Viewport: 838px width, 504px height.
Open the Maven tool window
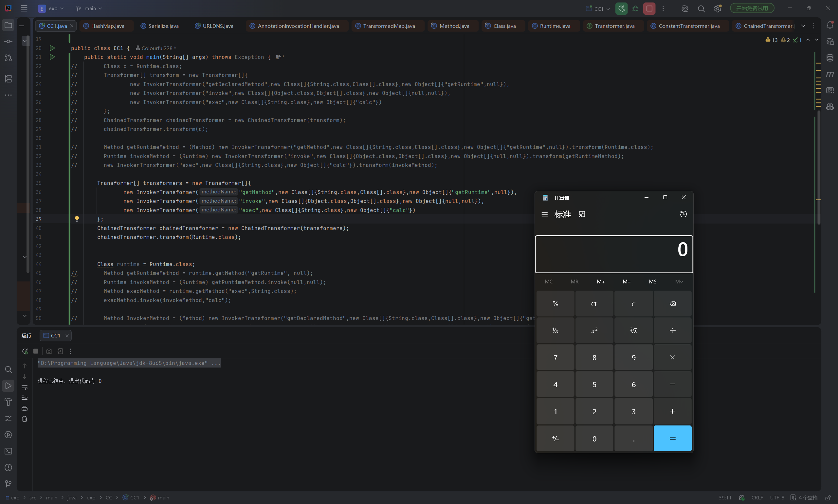pos(830,74)
